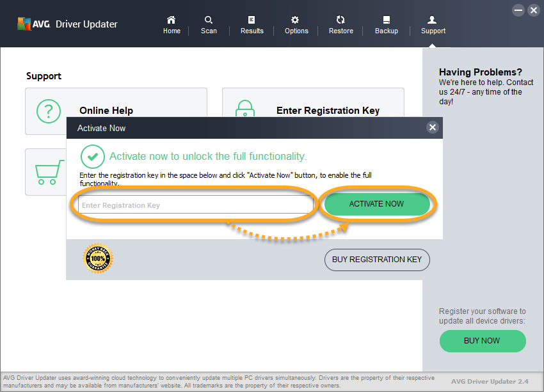Image resolution: width=544 pixels, height=392 pixels.
Task: Click the Support page heading
Action: 44,76
